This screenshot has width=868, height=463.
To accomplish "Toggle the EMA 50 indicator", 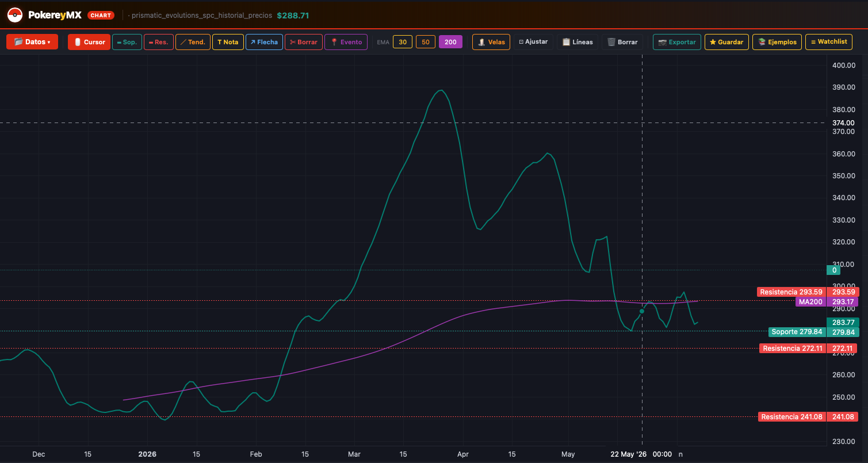I will coord(426,42).
